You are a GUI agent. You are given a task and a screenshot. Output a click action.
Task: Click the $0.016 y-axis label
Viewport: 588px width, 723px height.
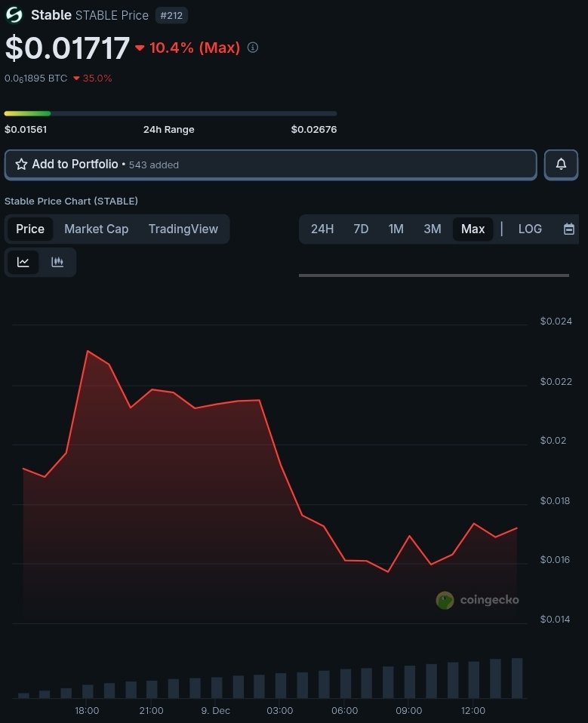pyautogui.click(x=555, y=560)
